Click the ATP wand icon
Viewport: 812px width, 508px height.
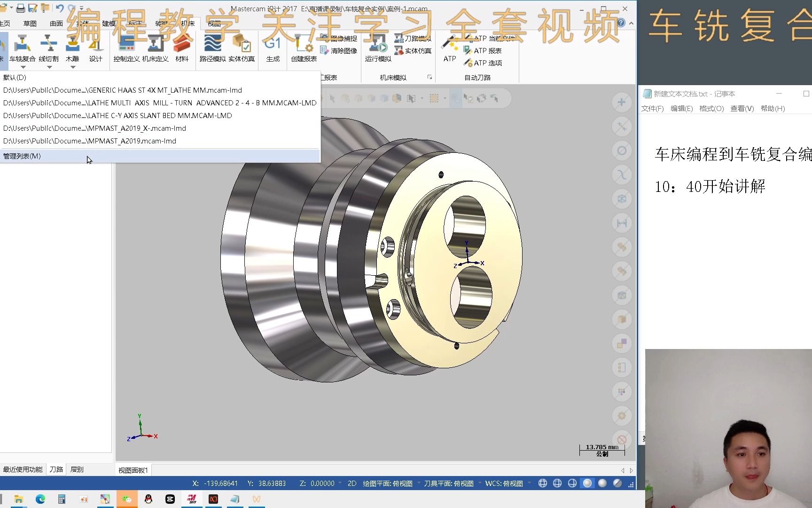click(x=450, y=49)
